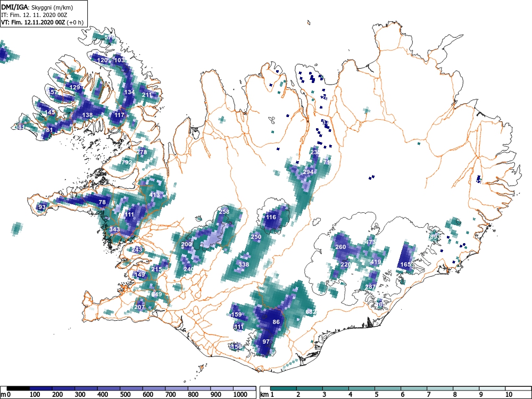
Task: Click the black 0–100 m legend swatch
Action: pyautogui.click(x=18, y=388)
